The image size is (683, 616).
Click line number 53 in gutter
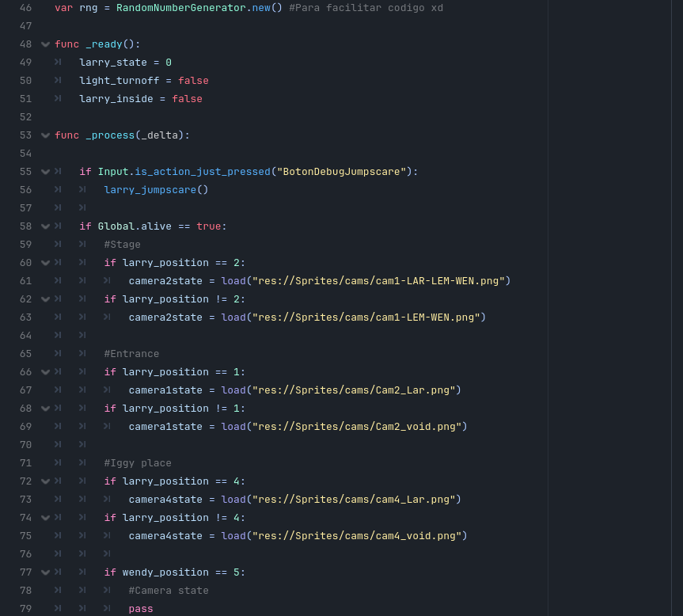(x=25, y=135)
